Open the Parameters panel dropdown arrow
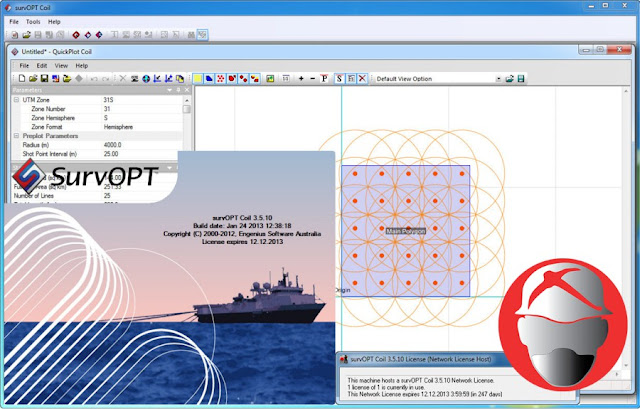Image resolution: width=640 pixels, height=409 pixels. coord(169,90)
